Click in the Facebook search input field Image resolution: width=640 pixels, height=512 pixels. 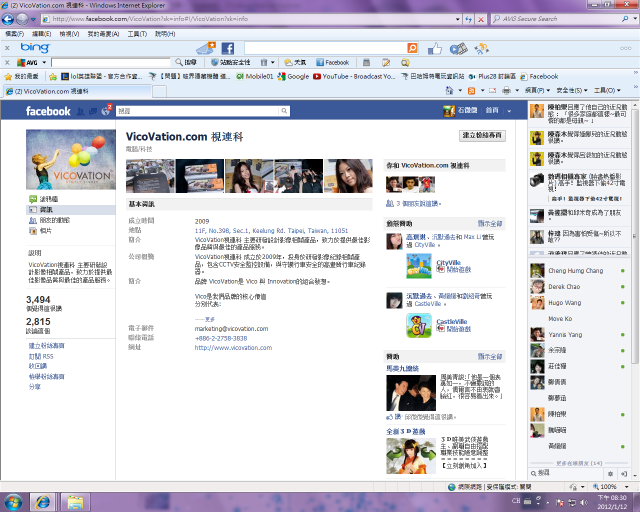(x=198, y=111)
